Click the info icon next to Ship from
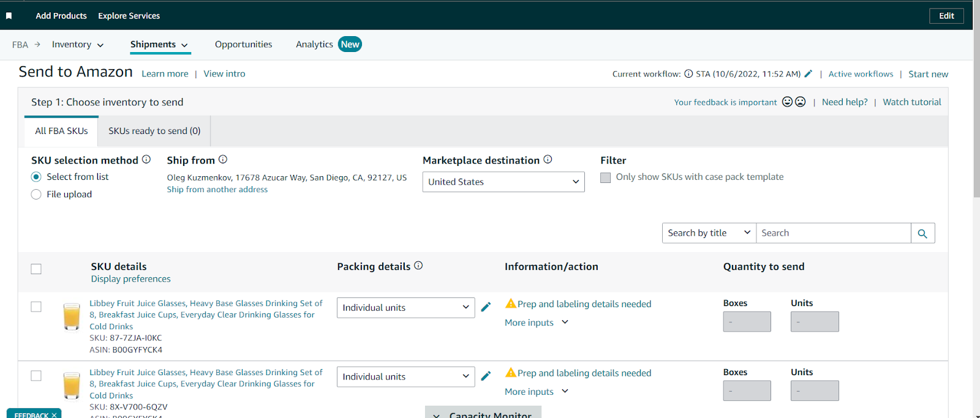This screenshot has width=980, height=418. (x=223, y=159)
